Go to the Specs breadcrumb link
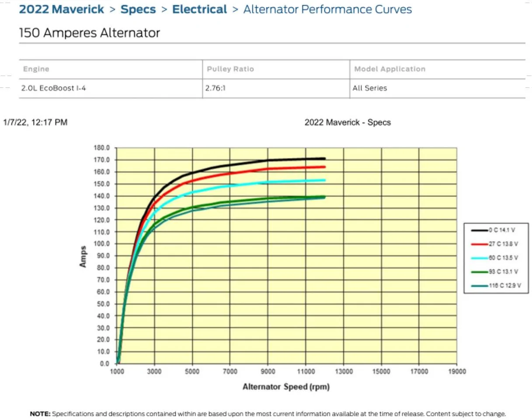This screenshot has height=420, width=532. (138, 9)
